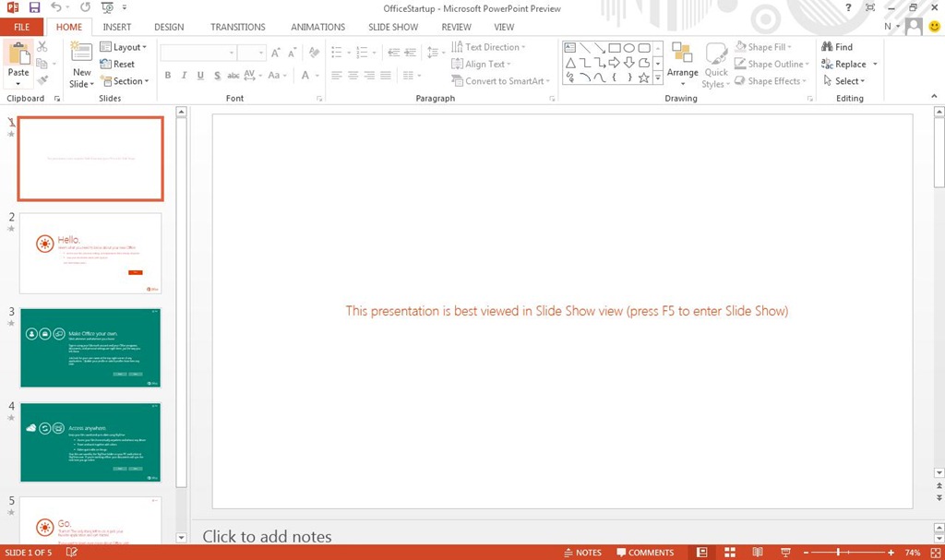Image resolution: width=945 pixels, height=560 pixels.
Task: Click the Shape Effects button
Action: [771, 81]
